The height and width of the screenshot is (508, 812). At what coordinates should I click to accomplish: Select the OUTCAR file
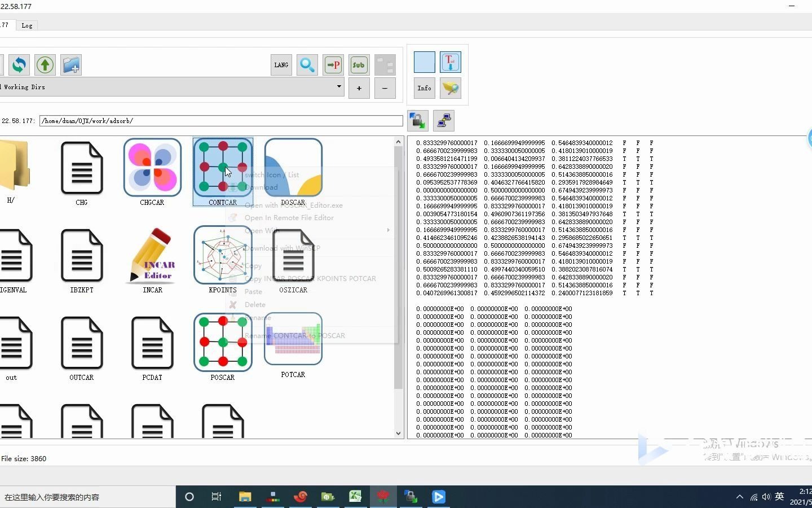tap(82, 348)
